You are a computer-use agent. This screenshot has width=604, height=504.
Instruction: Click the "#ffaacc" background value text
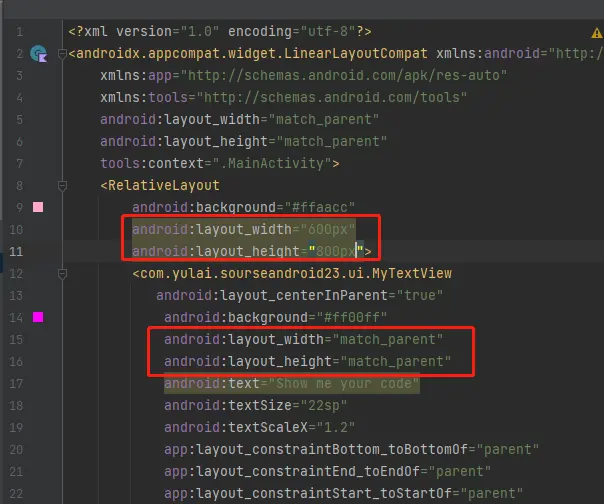320,208
